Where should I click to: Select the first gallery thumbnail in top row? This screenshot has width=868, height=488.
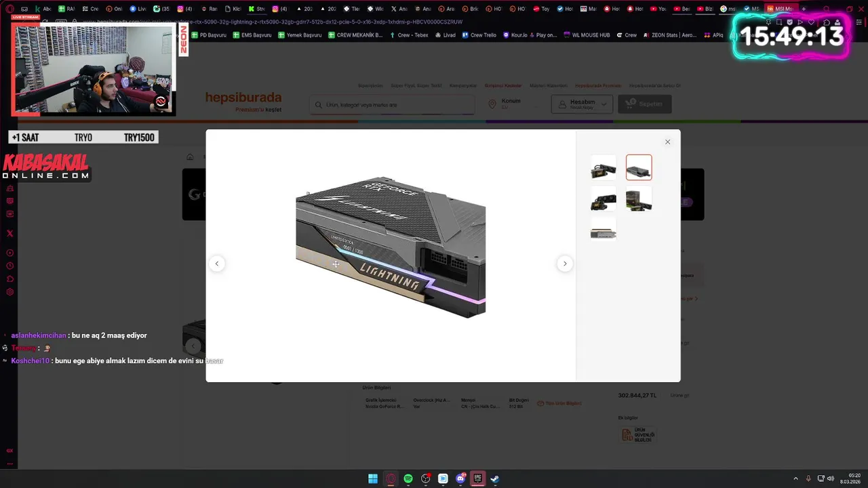604,167
